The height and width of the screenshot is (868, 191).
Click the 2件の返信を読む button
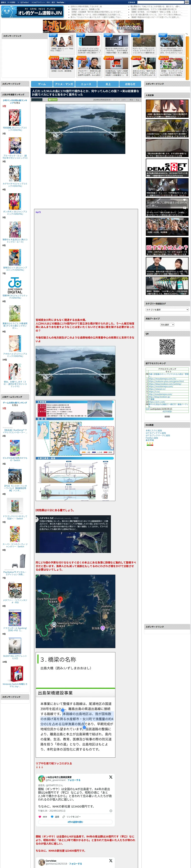pyautogui.click(x=75, y=822)
